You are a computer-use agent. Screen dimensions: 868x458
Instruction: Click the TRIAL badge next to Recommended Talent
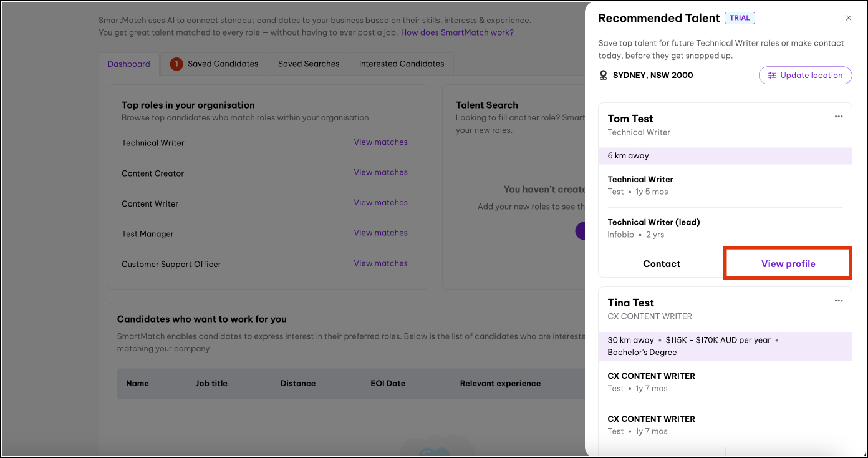[x=740, y=18]
